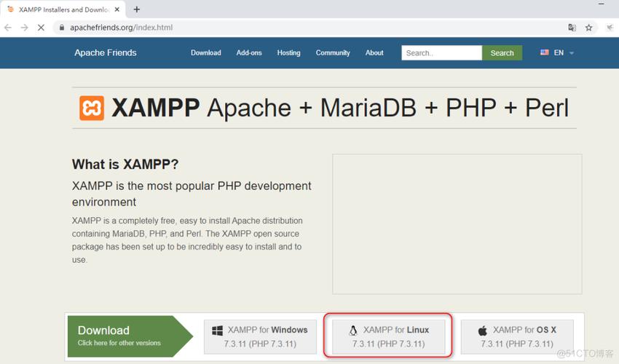Image resolution: width=619 pixels, height=364 pixels.
Task: Click the US flag language icon
Action: pos(545,52)
